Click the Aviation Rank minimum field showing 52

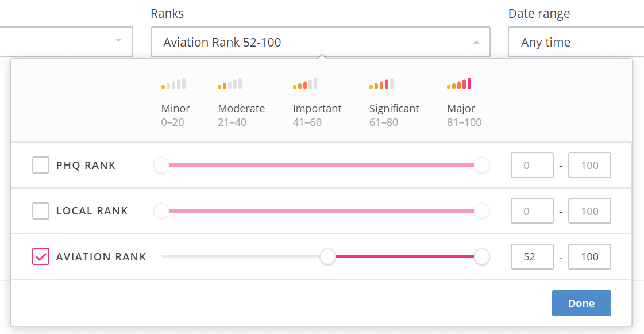pos(532,257)
